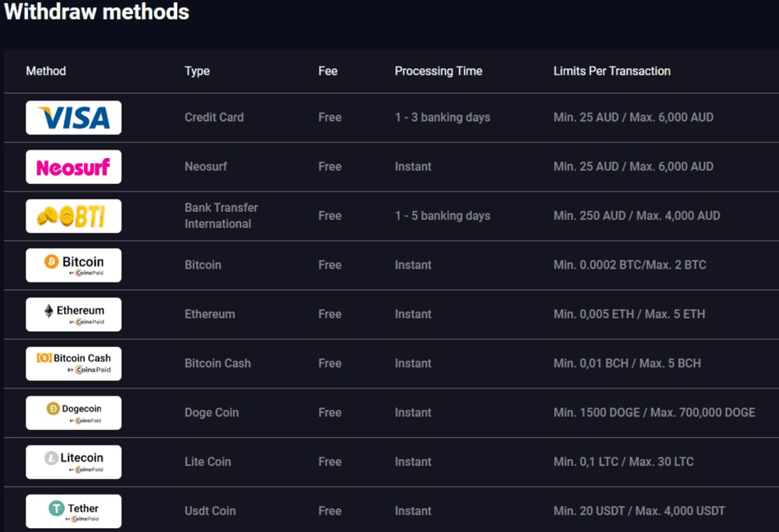
Task: Click the Free fee for Bank Transfer International
Action: (330, 216)
